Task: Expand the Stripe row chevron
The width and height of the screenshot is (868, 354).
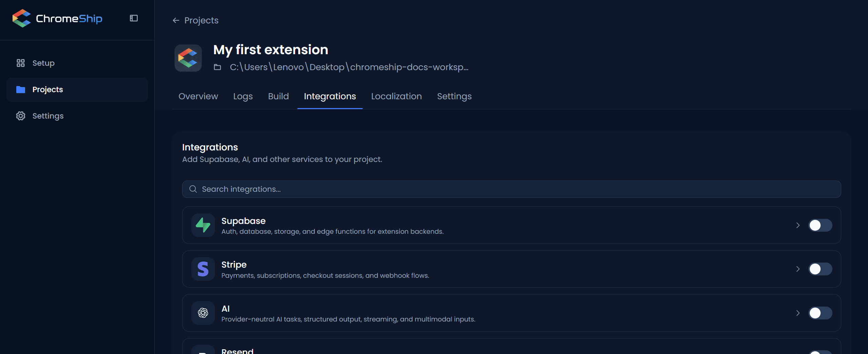Action: tap(798, 269)
